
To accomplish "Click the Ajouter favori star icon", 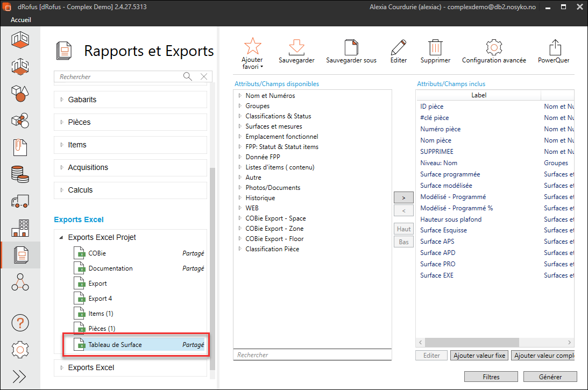I will click(252, 47).
